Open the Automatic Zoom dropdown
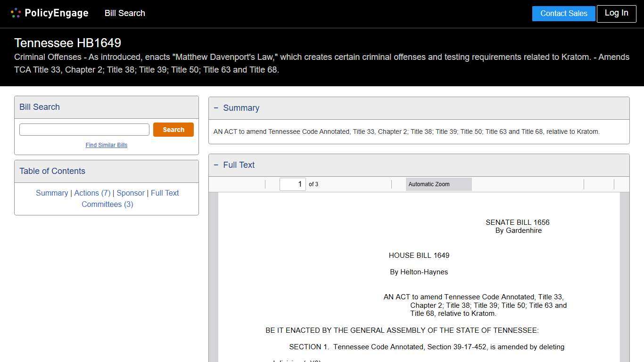 tap(438, 184)
